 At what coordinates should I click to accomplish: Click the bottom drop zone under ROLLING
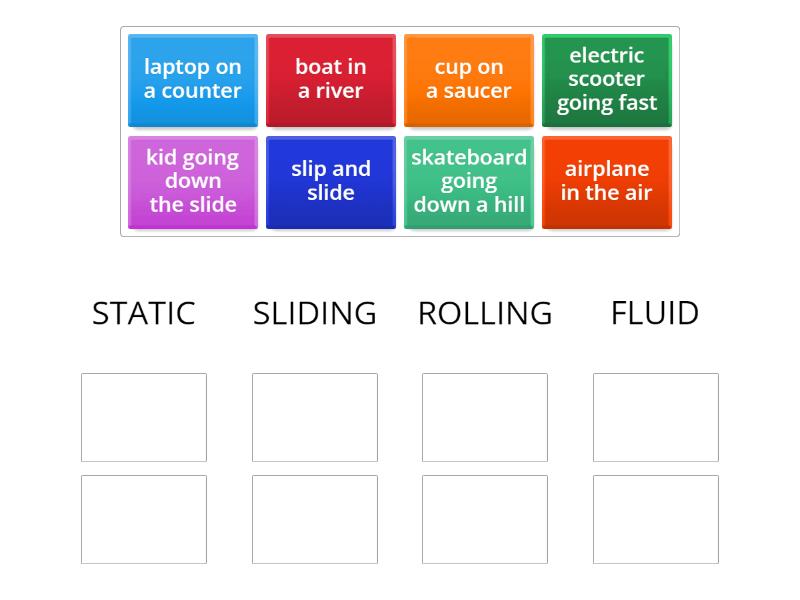(x=485, y=519)
